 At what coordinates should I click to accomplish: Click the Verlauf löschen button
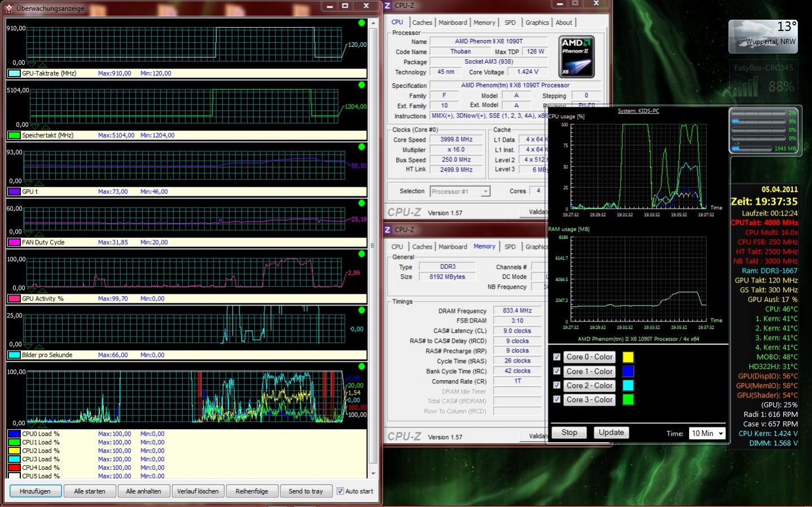point(197,491)
